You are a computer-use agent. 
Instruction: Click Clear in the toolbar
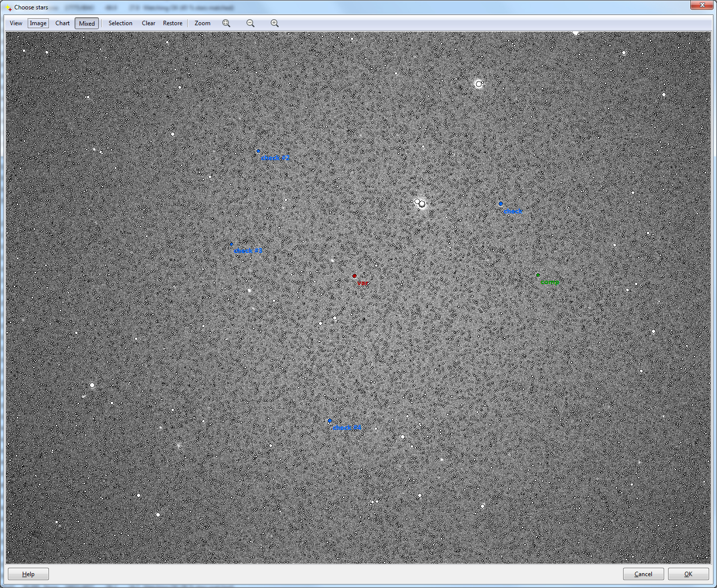148,23
